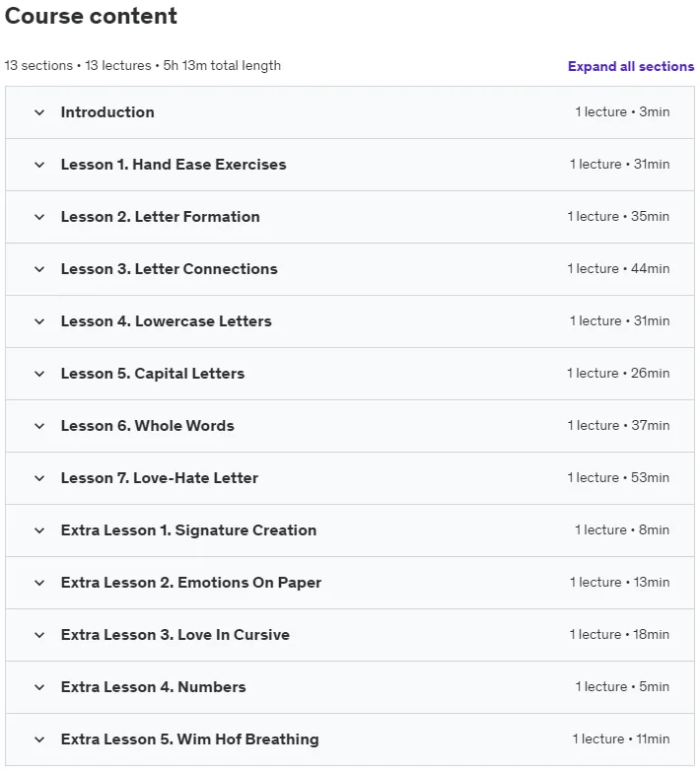
Task: Click the 53min duration label of Lesson 7
Action: pos(651,477)
